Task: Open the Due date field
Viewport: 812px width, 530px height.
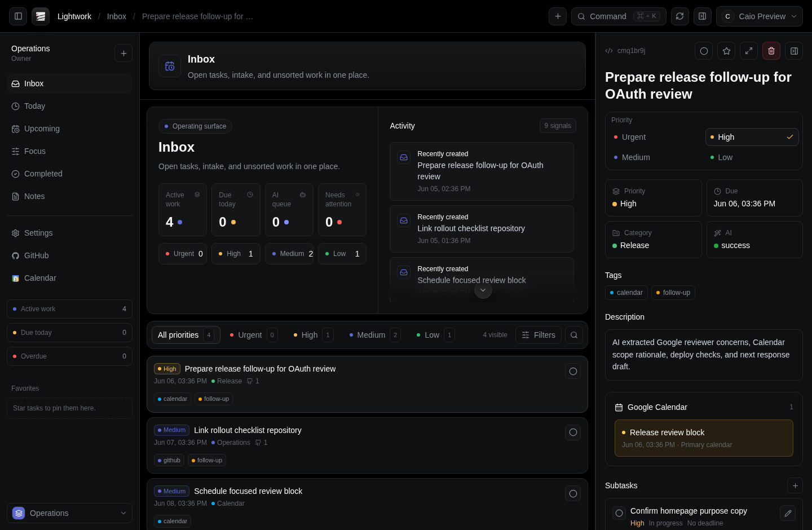Action: coord(754,198)
